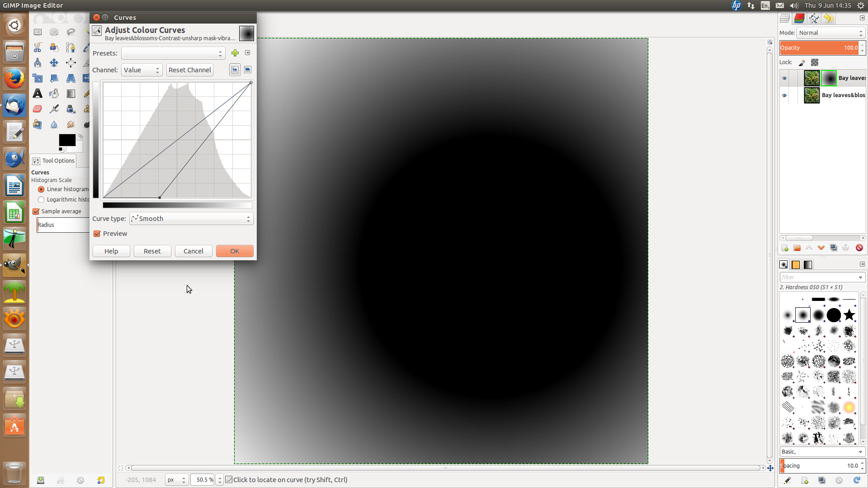This screenshot has height=488, width=868.
Task: Click the green plus to save preset
Action: point(235,53)
